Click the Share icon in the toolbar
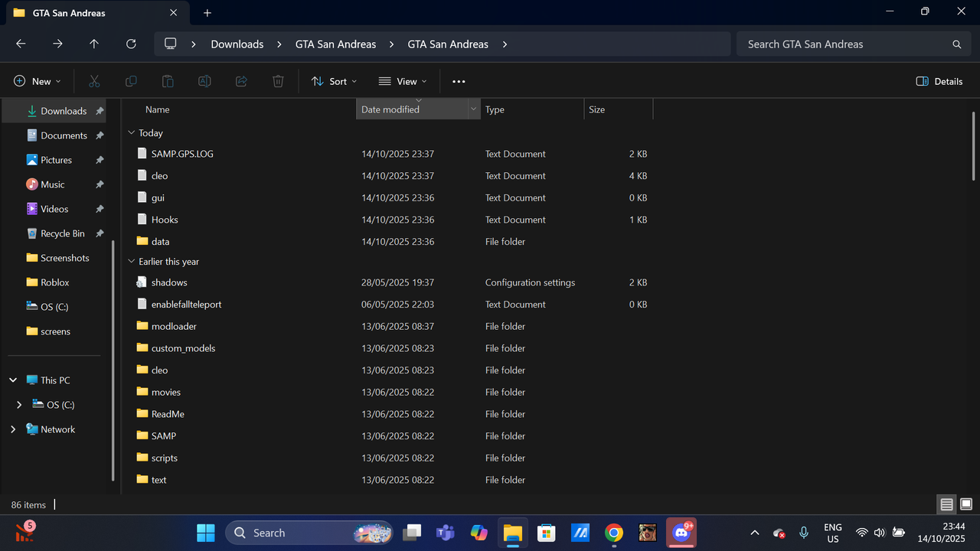This screenshot has width=980, height=551. click(241, 81)
